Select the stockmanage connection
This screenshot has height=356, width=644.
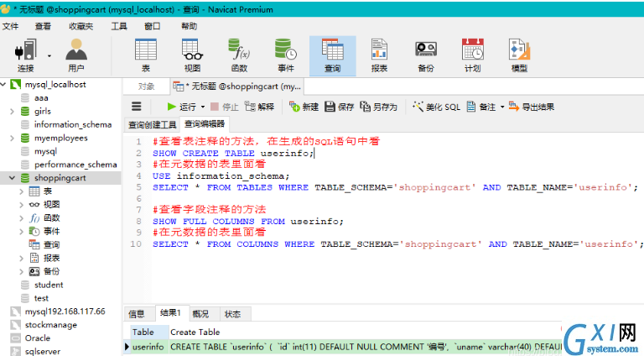[x=51, y=325]
